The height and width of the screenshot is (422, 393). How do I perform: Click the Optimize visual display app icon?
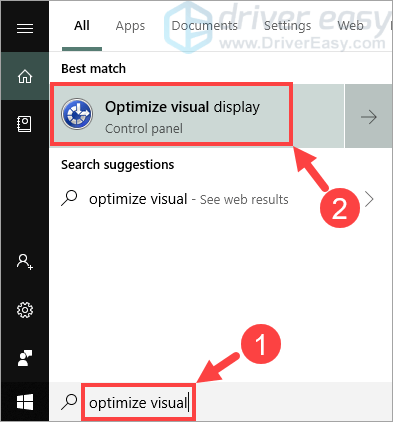[77, 114]
